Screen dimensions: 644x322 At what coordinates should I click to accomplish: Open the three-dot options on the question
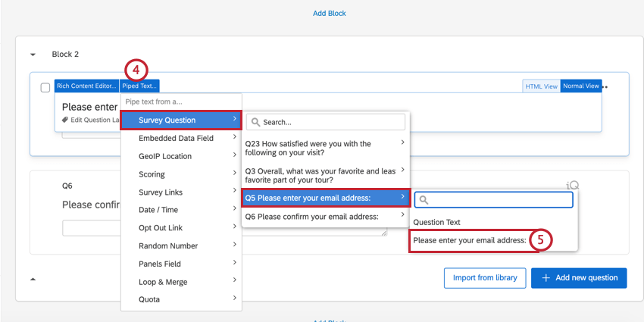[x=605, y=86]
